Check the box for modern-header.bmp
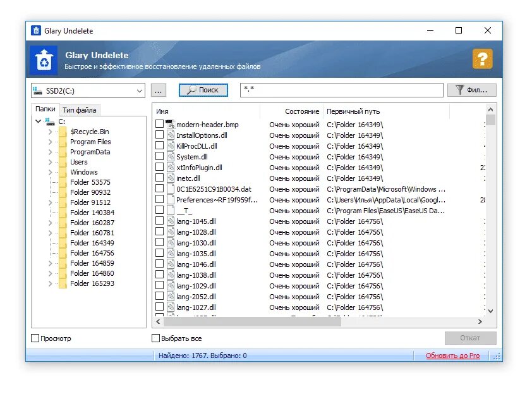Image resolution: width=532 pixels, height=396 pixels. click(159, 123)
